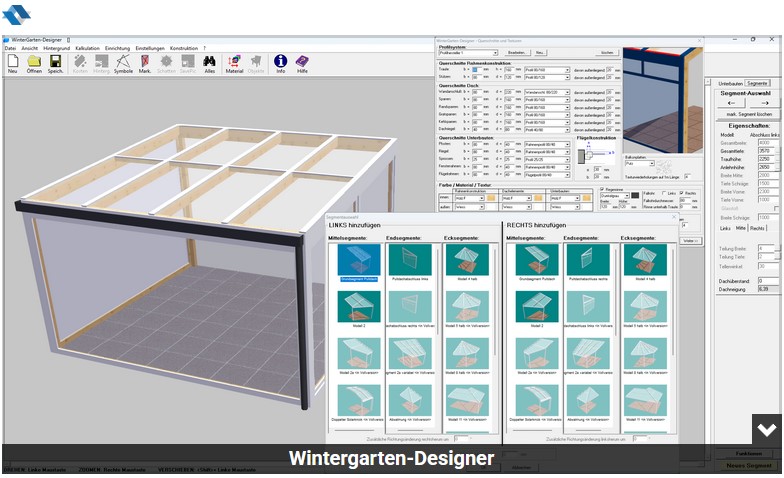Screen dimensions: 784x478
Task: Open the Material toolbar icon
Action: (x=234, y=64)
